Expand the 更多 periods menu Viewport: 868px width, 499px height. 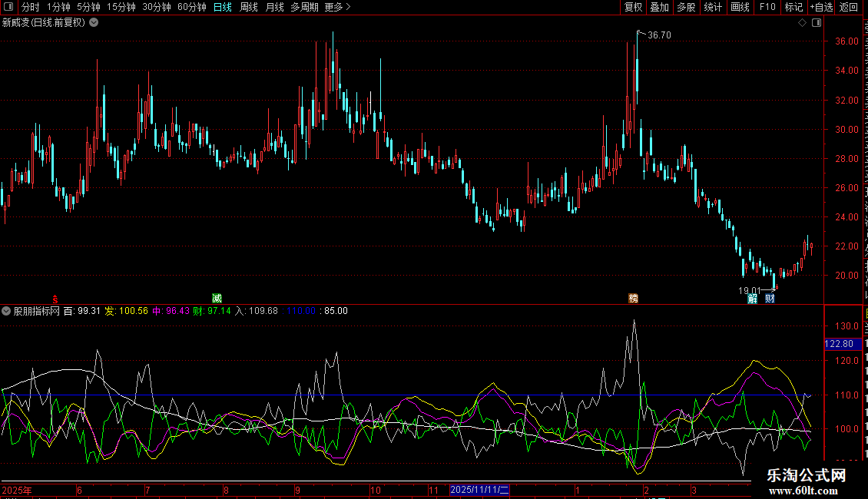click(337, 7)
